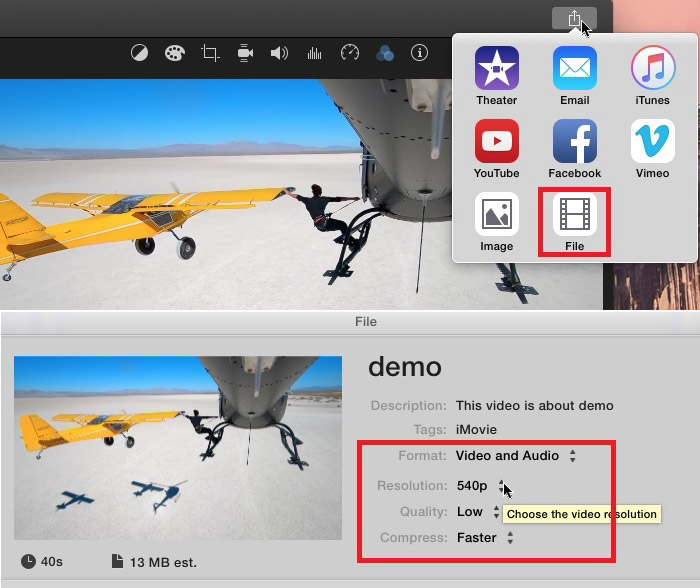
Task: Open the Format dropdown showing Video and Audio
Action: click(x=516, y=456)
